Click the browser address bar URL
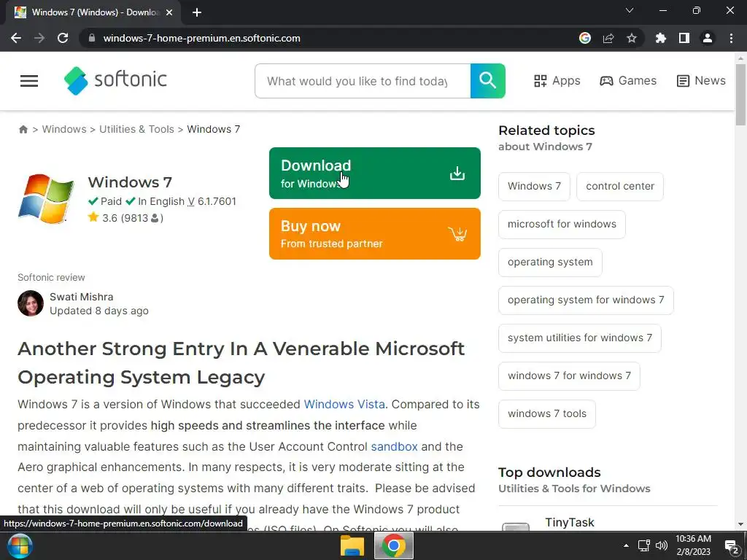Screen dimensions: 747x560 pyautogui.click(x=201, y=38)
